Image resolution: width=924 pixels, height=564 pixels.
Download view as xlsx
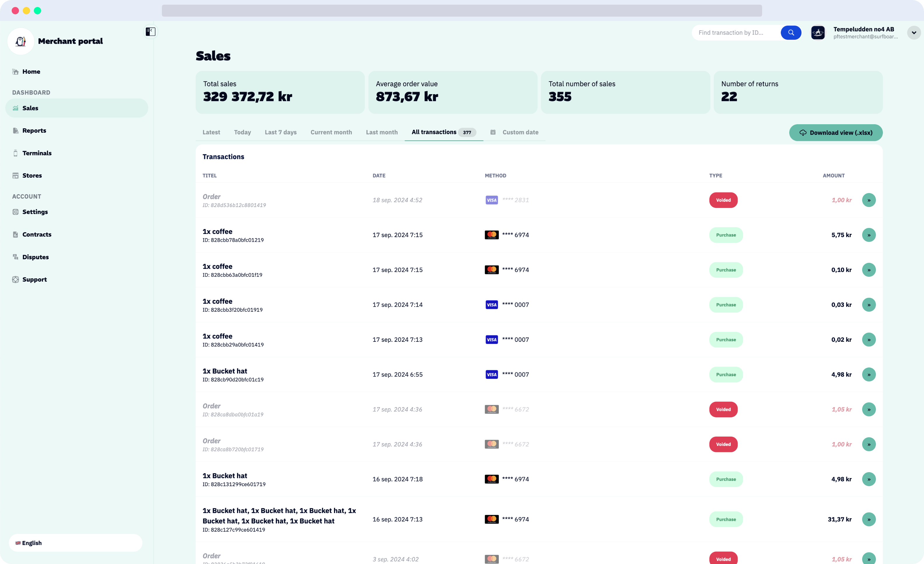pos(836,133)
